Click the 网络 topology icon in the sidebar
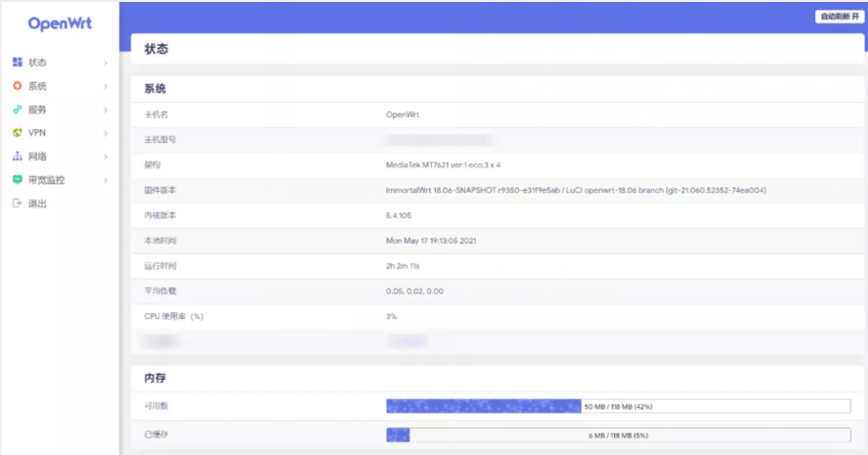868x455 pixels. (x=18, y=157)
